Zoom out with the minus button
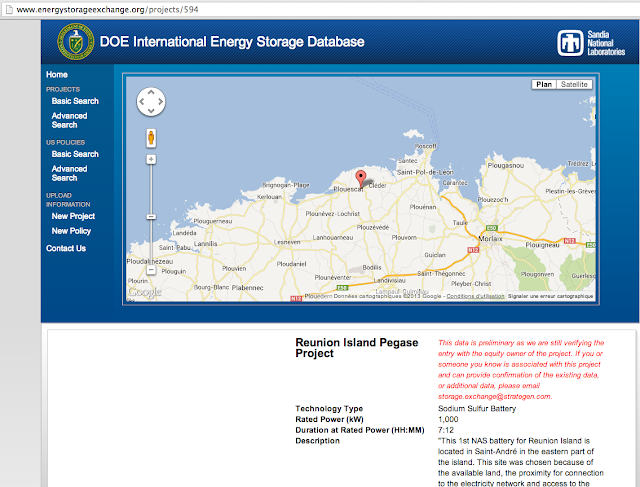 coord(151,270)
